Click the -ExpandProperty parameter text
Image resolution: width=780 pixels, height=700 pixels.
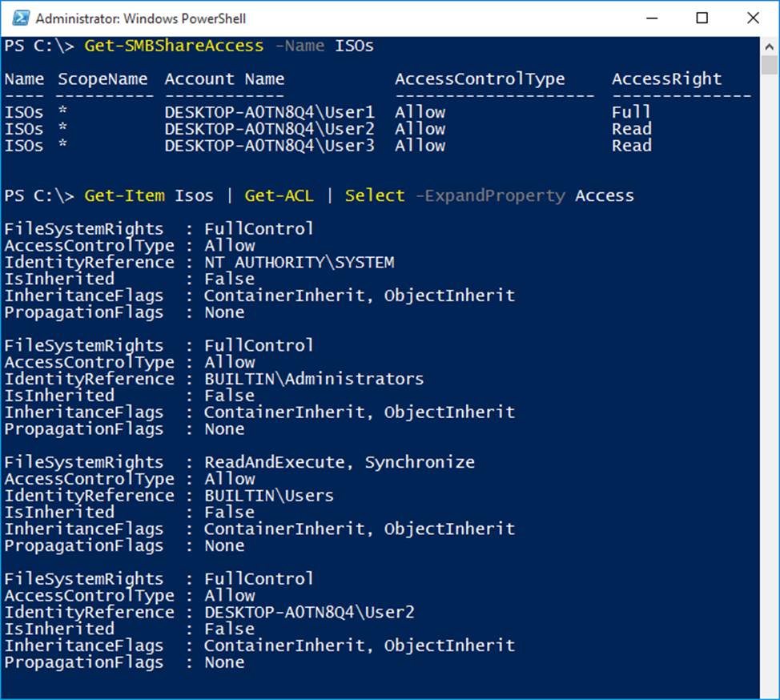point(489,196)
